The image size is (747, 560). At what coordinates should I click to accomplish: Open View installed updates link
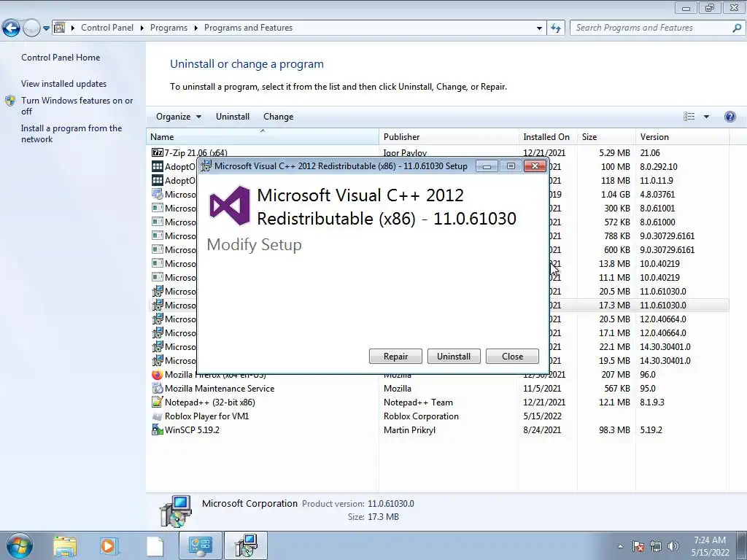pyautogui.click(x=64, y=83)
